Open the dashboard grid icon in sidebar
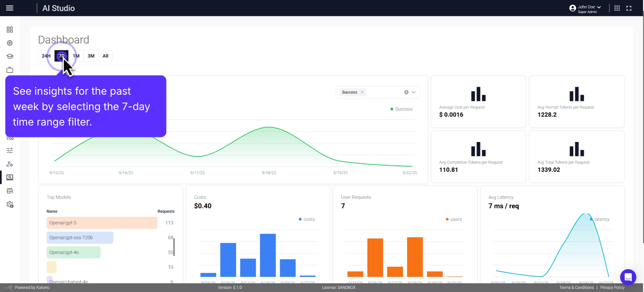Image resolution: width=644 pixels, height=292 pixels. (10, 30)
